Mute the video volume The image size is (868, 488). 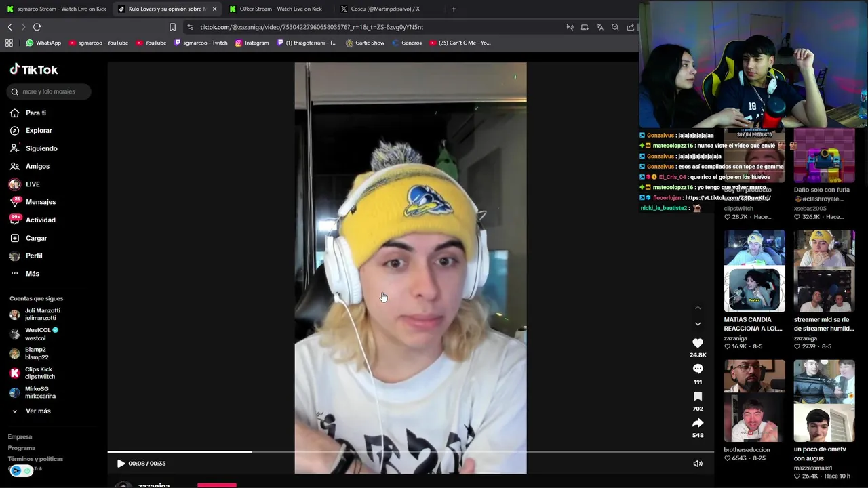point(698,464)
